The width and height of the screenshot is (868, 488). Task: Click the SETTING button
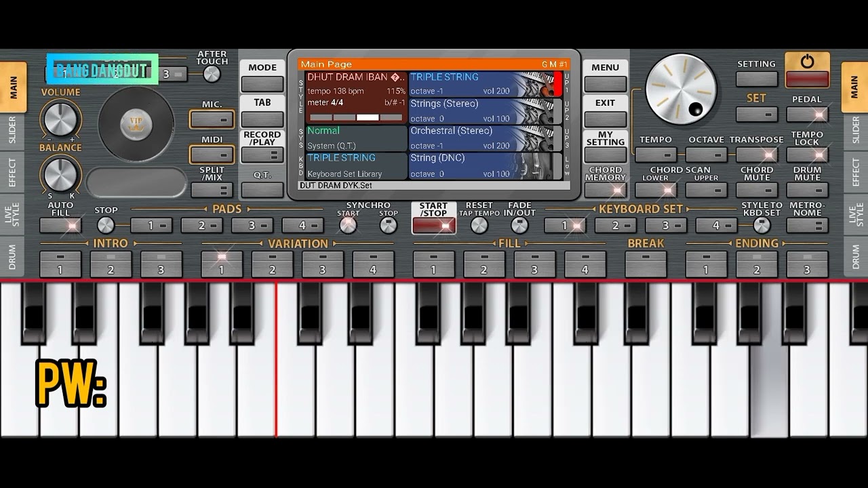pos(757,79)
